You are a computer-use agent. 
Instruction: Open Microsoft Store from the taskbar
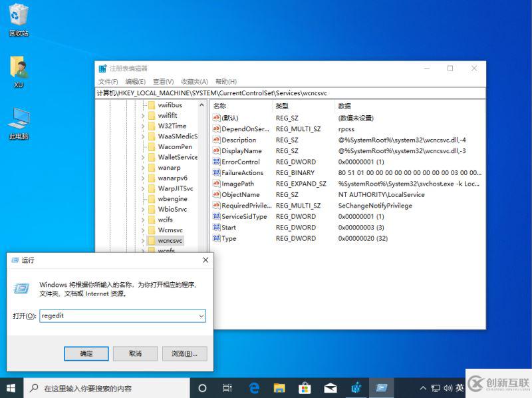(305, 387)
